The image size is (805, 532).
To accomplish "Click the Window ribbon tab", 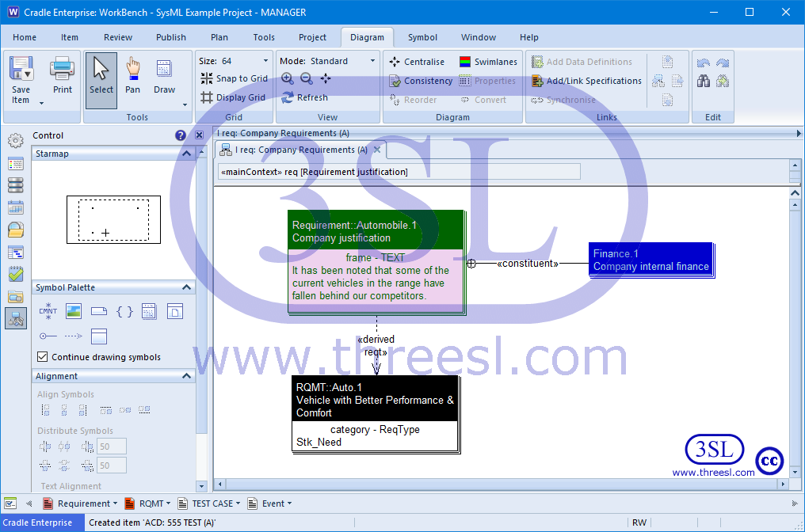I will (479, 37).
